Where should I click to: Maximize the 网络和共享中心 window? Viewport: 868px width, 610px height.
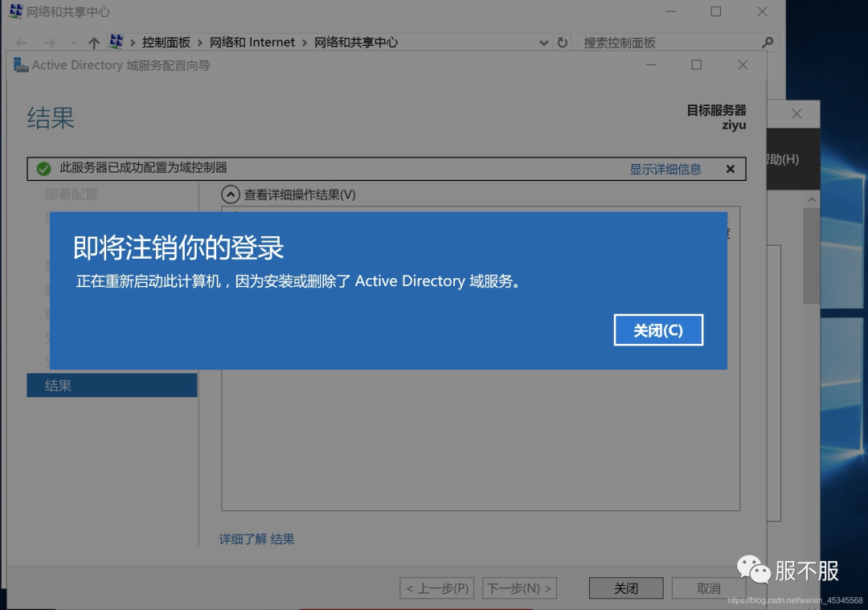716,11
